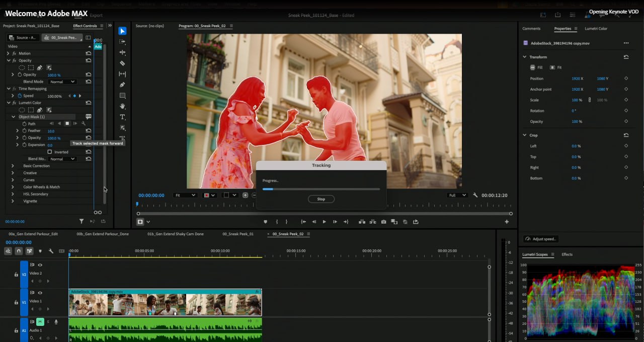
Task: Toggle visibility eye for Video 2 track
Action: click(40, 265)
